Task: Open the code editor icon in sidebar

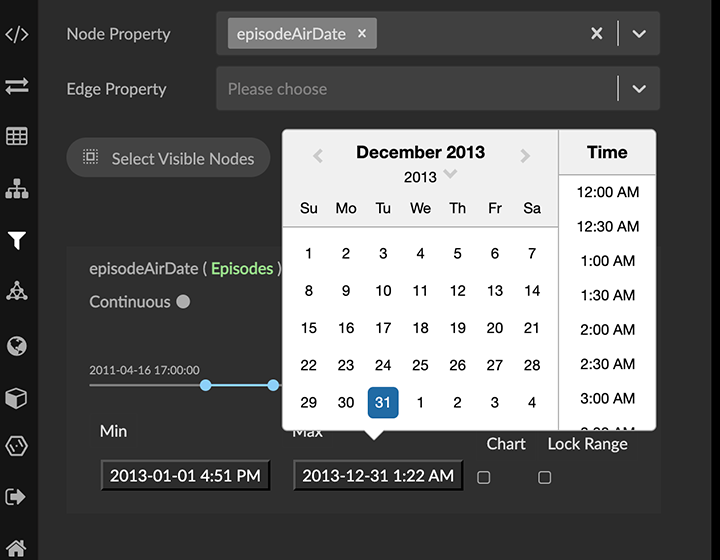Action: (x=17, y=35)
